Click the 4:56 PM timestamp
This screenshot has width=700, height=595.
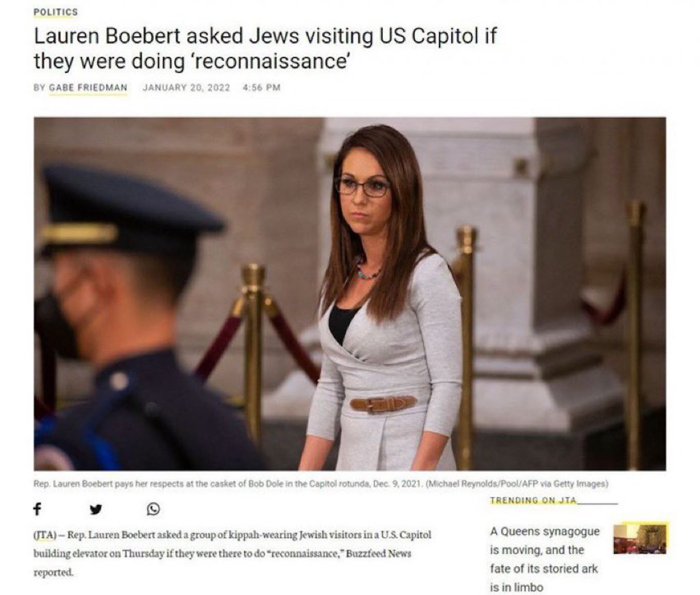(x=262, y=87)
